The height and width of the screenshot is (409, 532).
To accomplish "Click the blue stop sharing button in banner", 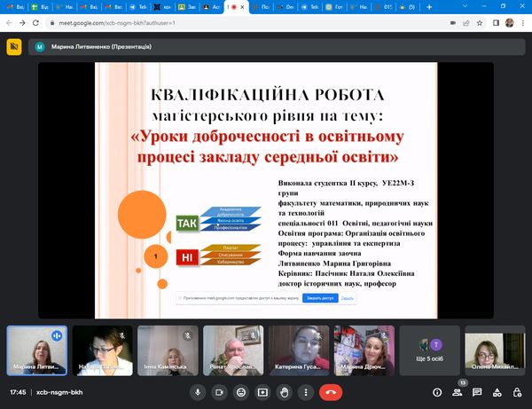I will tap(317, 300).
